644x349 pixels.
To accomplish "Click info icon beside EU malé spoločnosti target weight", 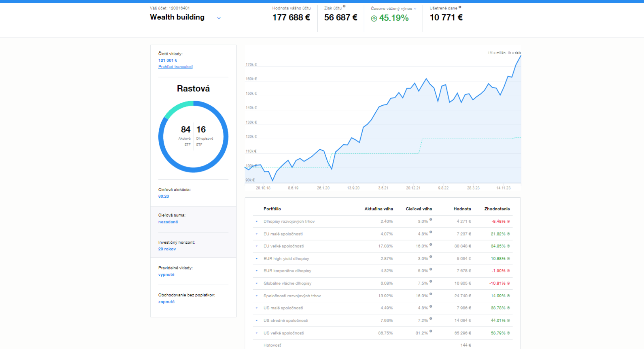I will [431, 232].
